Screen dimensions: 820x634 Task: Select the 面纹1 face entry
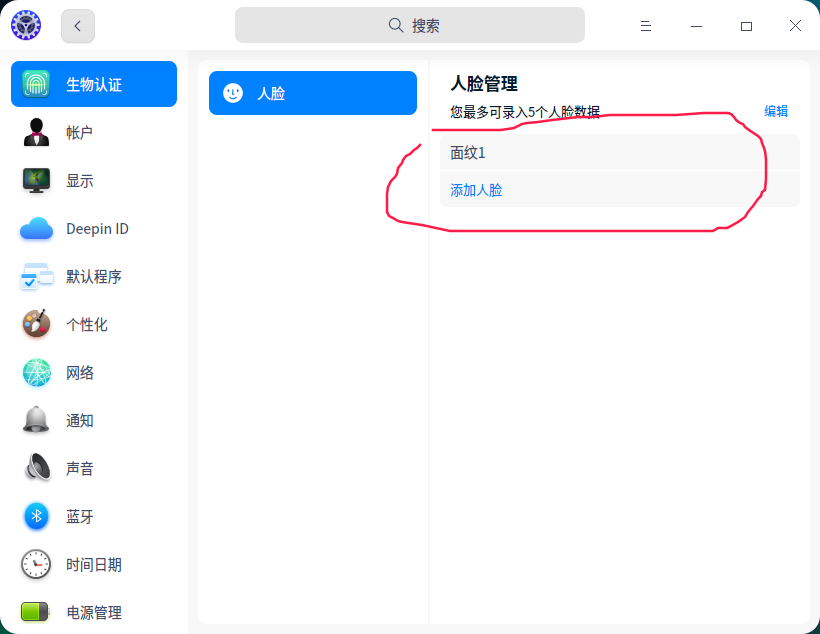click(470, 152)
